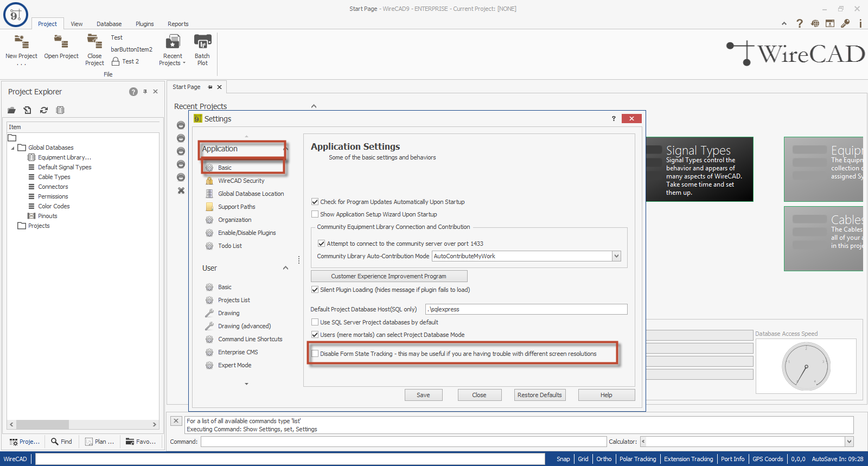Toggle community server port 1433 checkbox

click(x=321, y=244)
